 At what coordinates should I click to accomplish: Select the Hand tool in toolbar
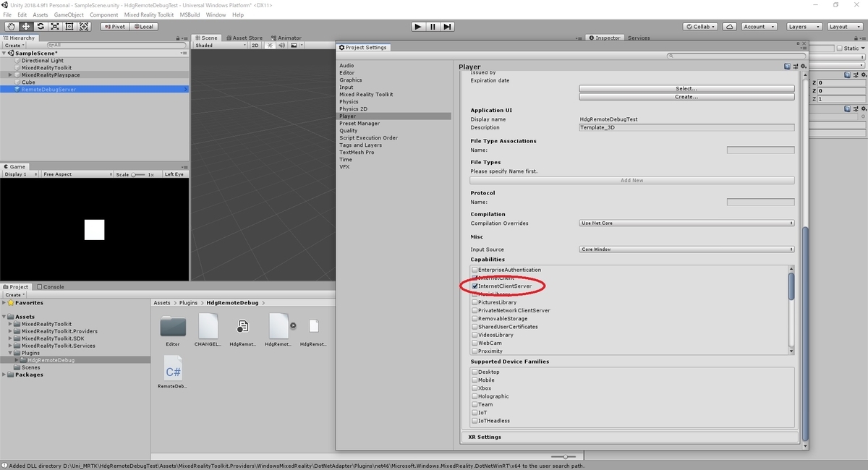point(11,27)
